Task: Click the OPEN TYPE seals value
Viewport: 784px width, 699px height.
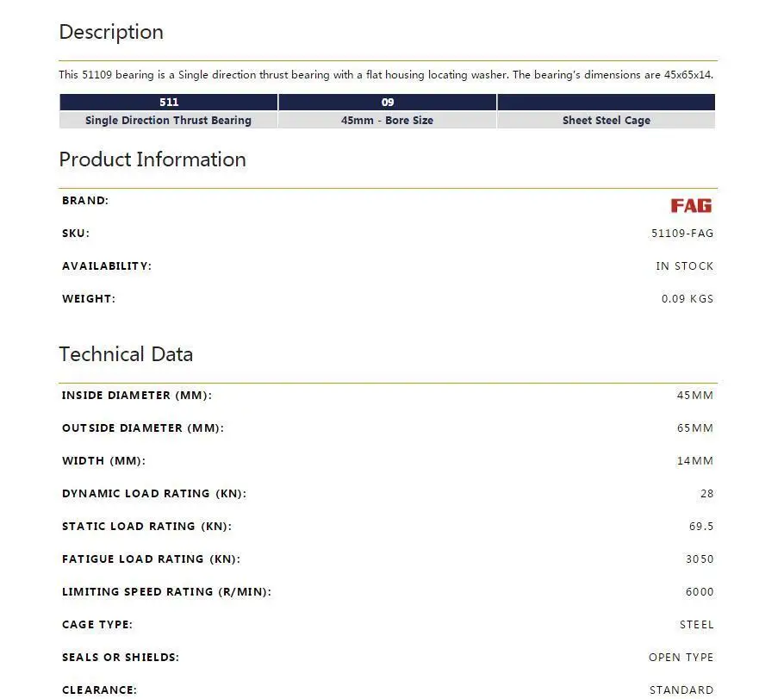Action: [x=681, y=658]
